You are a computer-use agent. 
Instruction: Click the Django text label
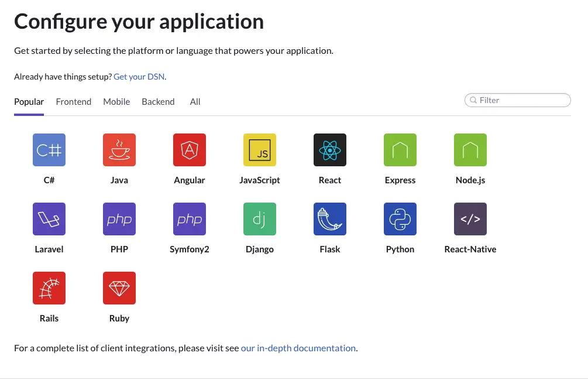[x=260, y=249]
